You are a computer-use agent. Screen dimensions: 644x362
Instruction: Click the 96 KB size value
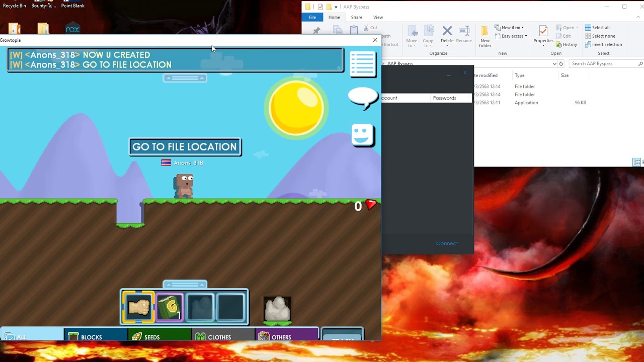(x=580, y=103)
